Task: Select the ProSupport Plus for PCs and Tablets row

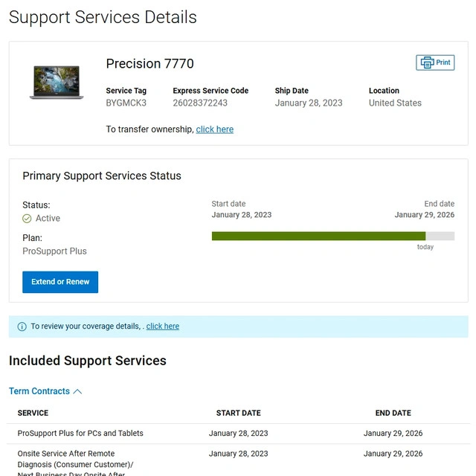Action: pos(80,433)
